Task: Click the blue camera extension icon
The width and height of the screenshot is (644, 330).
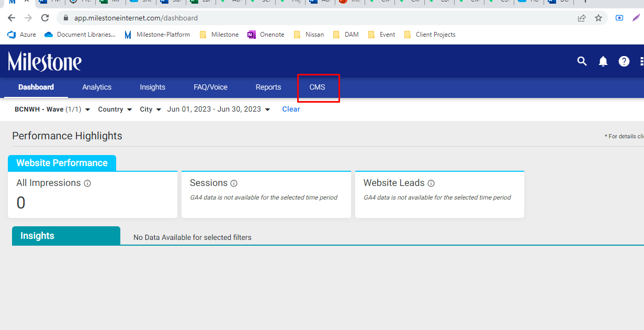Action: click(619, 18)
